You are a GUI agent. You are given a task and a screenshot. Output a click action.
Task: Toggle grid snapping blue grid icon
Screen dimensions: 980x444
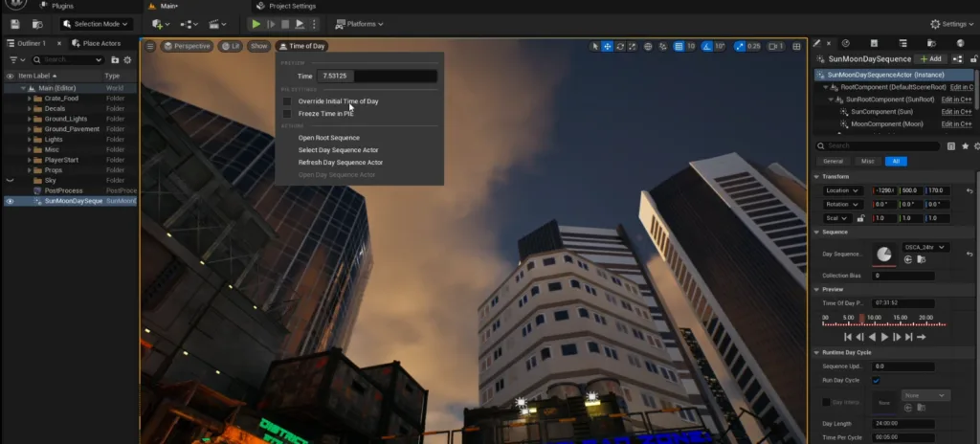[x=679, y=46]
